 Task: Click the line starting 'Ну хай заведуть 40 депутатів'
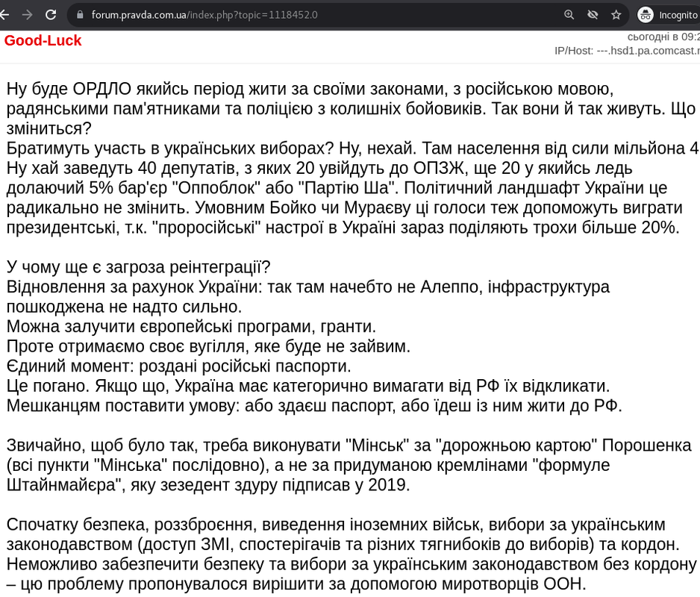(319, 169)
